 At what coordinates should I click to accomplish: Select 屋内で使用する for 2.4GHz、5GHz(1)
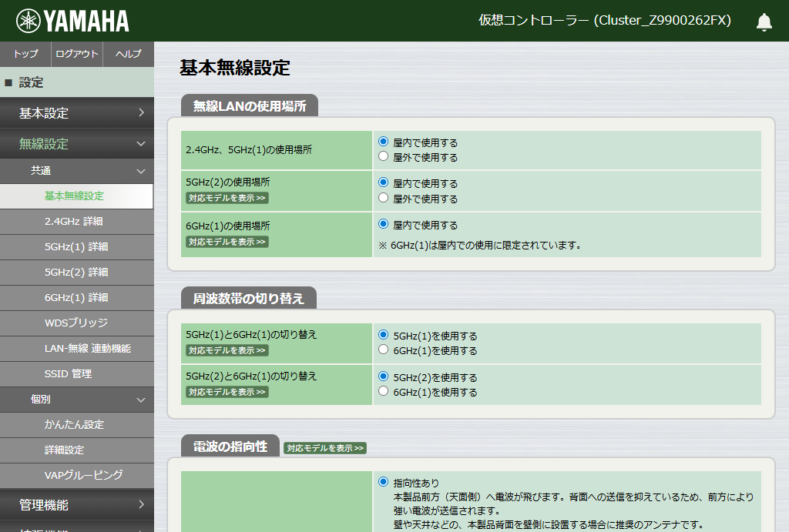coord(384,142)
